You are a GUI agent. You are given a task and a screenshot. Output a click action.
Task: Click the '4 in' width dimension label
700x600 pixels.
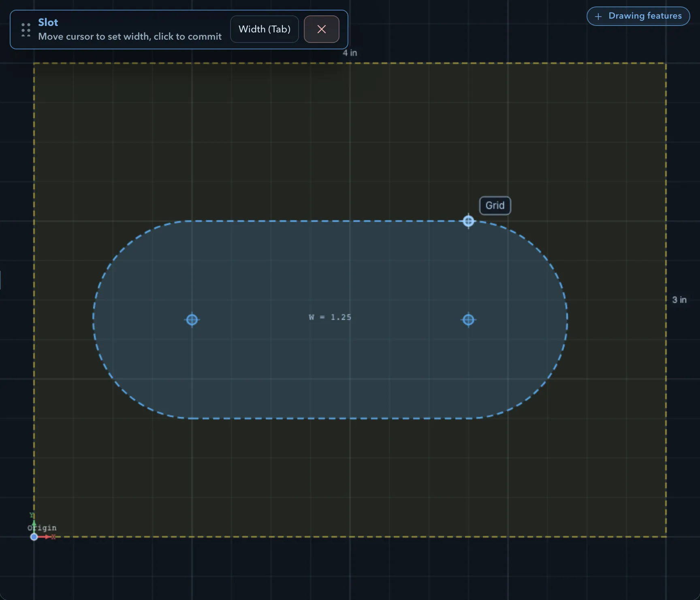click(x=350, y=53)
